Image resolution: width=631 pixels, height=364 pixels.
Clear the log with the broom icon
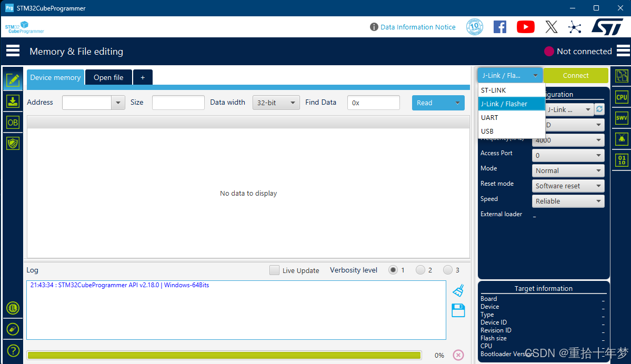tap(458, 290)
